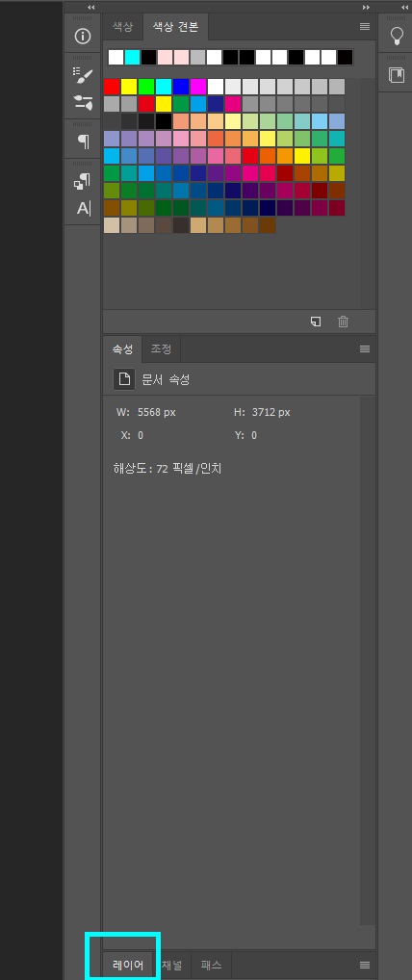Open the 색상 견본 panel options menu
Image resolution: width=412 pixels, height=980 pixels.
coord(365,27)
